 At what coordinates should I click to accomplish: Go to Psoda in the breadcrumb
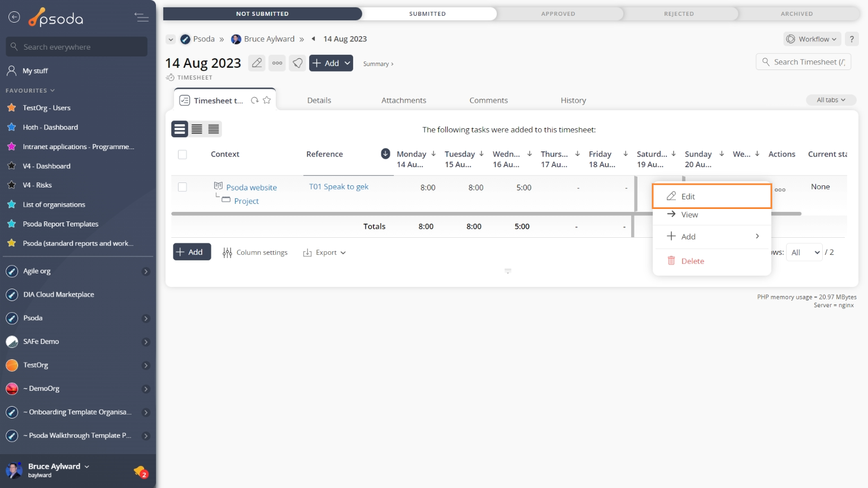(x=198, y=39)
